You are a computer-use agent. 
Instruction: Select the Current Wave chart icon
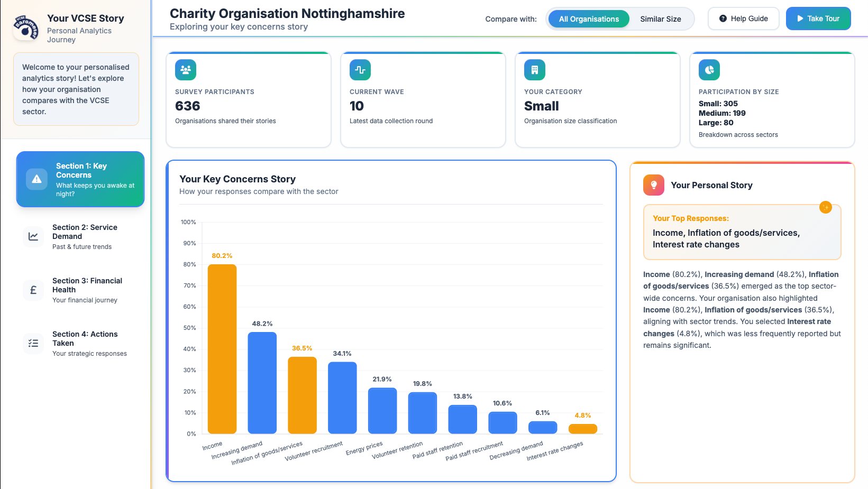tap(360, 69)
